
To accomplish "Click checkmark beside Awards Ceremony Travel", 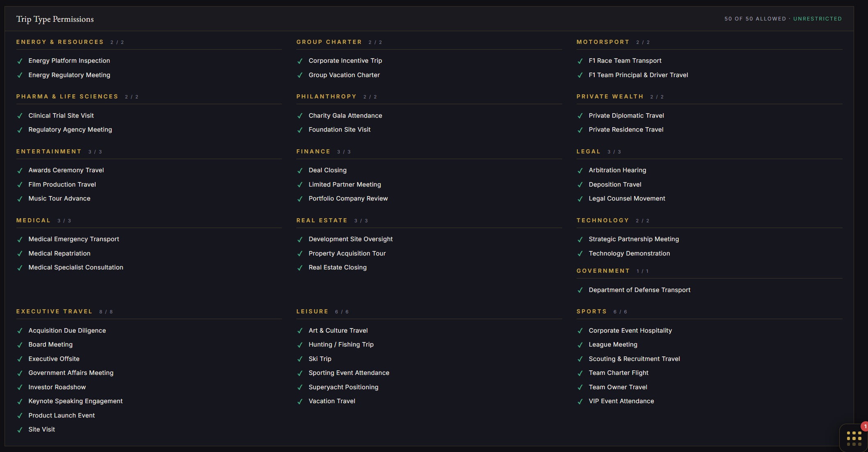I will [x=20, y=171].
